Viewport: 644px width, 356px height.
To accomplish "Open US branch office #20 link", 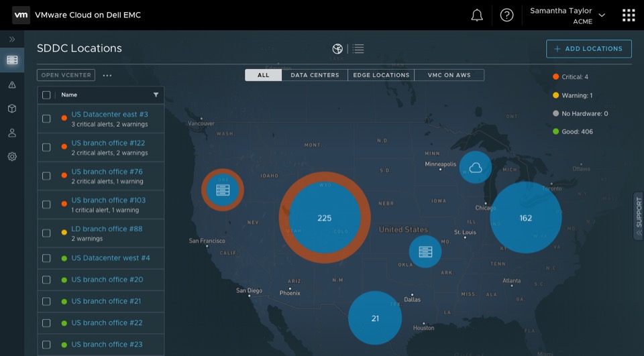I will pyautogui.click(x=107, y=279).
